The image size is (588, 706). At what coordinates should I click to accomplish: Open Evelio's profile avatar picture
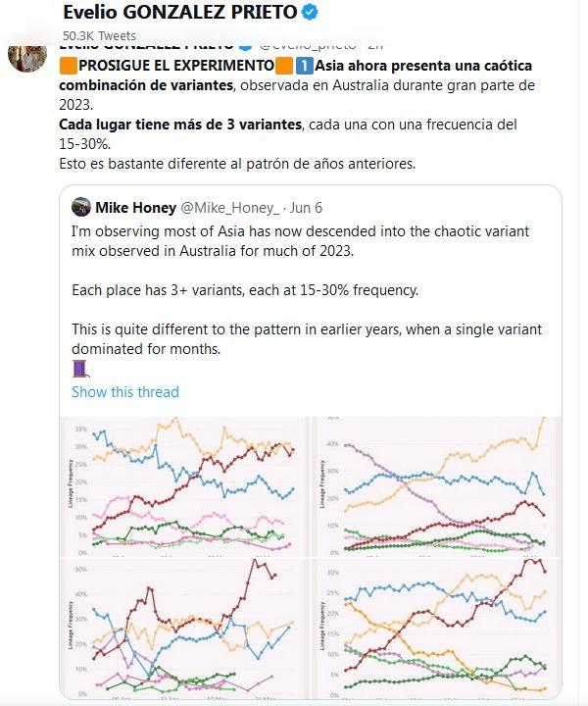click(28, 57)
